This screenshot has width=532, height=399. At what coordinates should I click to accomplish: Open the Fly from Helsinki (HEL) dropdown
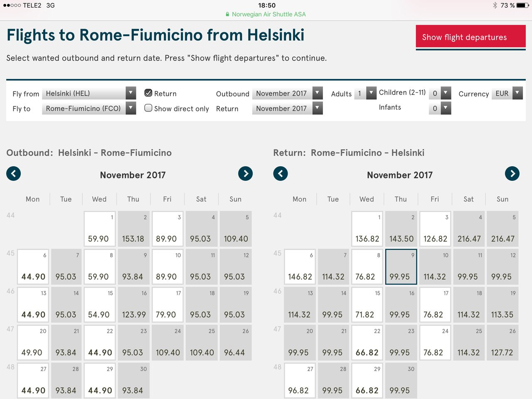click(89, 93)
